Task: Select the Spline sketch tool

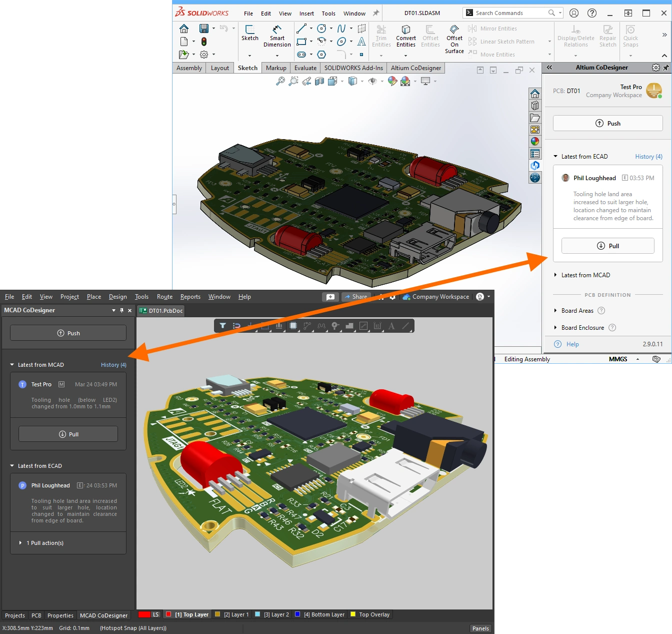Action: 341,29
